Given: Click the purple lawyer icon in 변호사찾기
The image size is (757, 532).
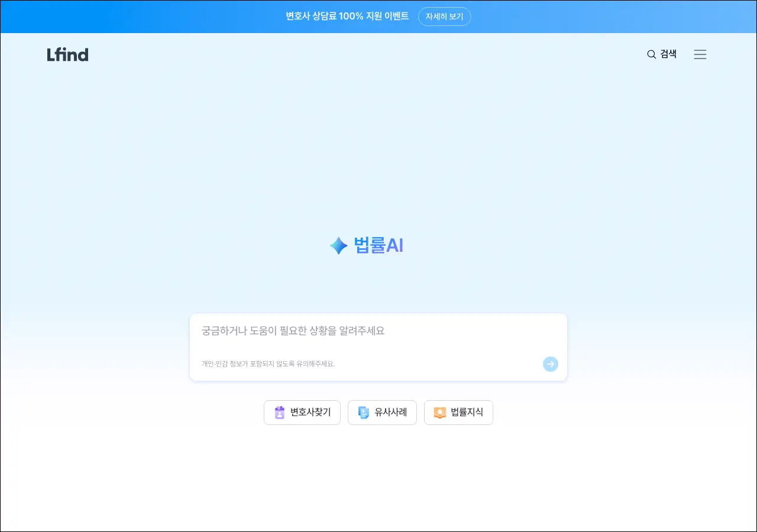Looking at the screenshot, I should 280,413.
